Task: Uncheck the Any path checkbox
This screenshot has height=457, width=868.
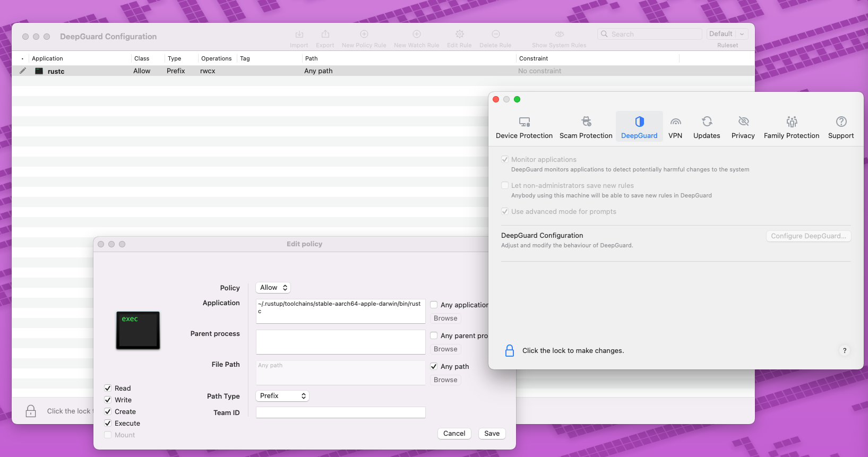Action: coord(434,366)
